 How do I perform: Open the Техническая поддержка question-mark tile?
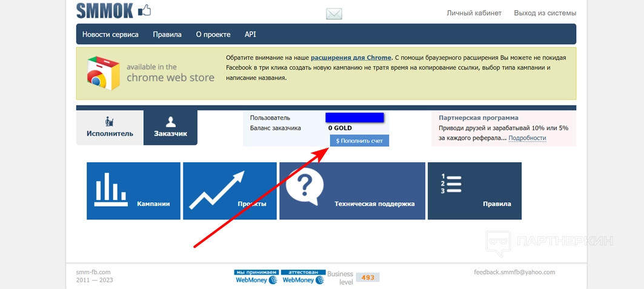pyautogui.click(x=353, y=191)
